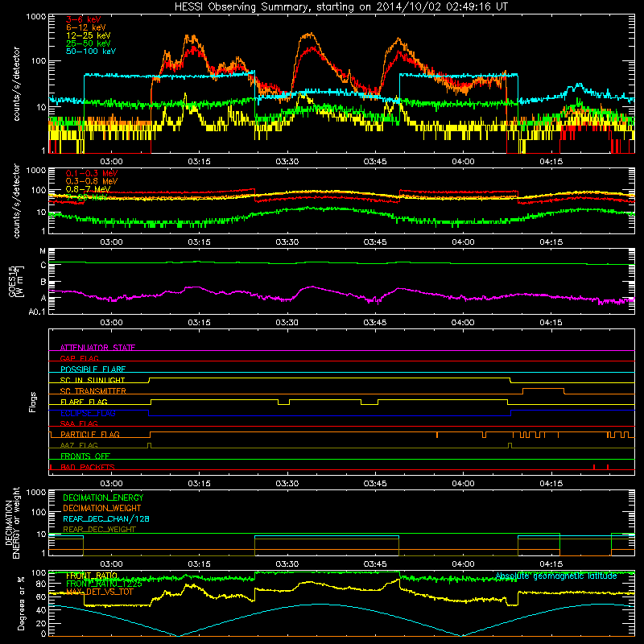Click the 03:00 tick under the keV panel

coord(111,162)
